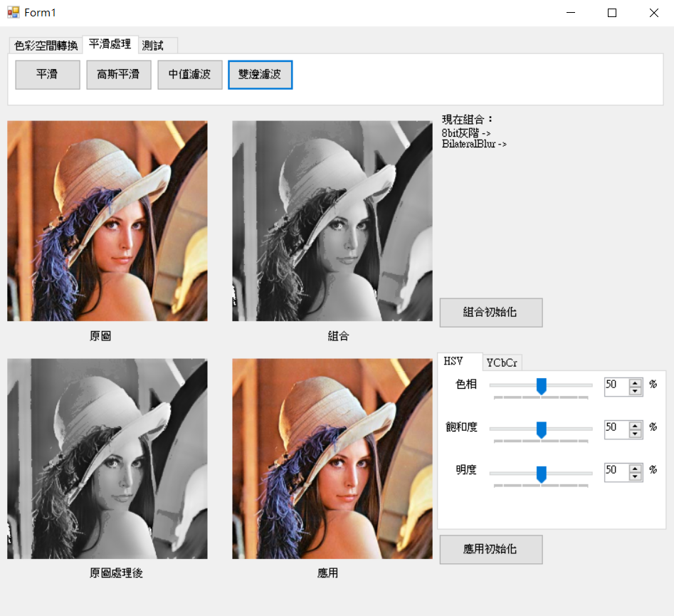
Task: Click the 雙邊濾波 bilateral filter button
Action: point(260,75)
